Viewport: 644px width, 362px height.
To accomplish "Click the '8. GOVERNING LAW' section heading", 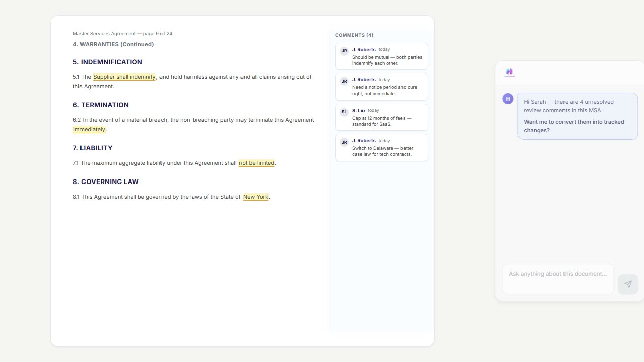I will (106, 182).
